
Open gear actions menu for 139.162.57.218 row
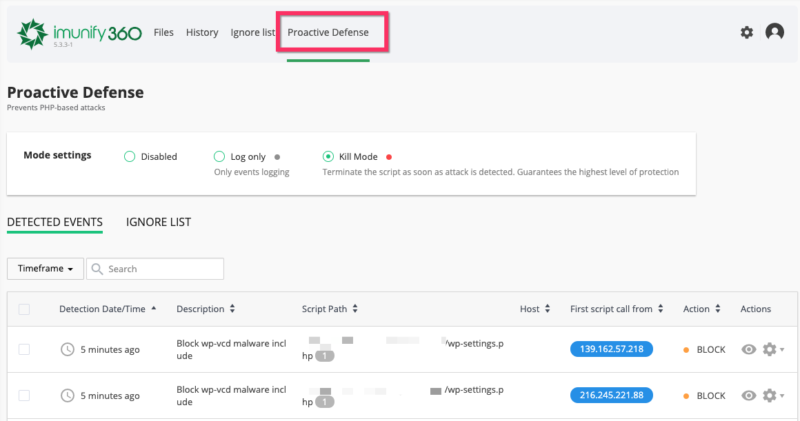click(772, 350)
